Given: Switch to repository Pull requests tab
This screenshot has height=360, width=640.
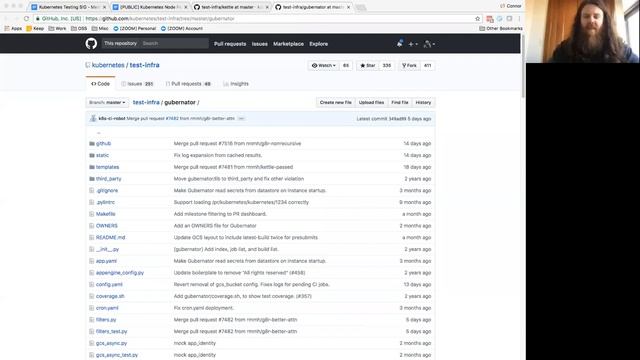Looking at the screenshot, I should 188,84.
